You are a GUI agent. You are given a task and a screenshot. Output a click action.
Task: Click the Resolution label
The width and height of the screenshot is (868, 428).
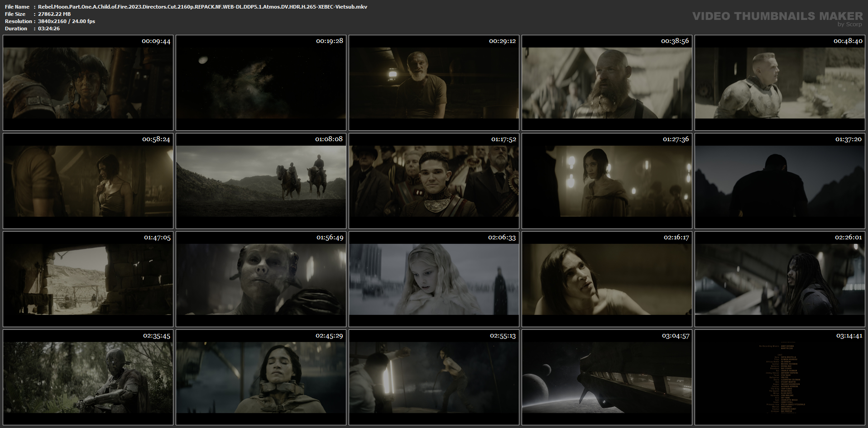tap(19, 21)
